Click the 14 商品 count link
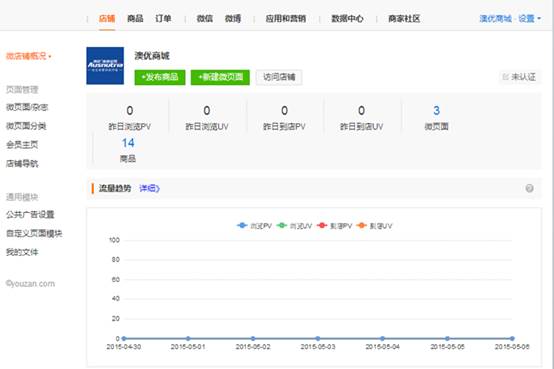This screenshot has width=554, height=369. click(128, 150)
